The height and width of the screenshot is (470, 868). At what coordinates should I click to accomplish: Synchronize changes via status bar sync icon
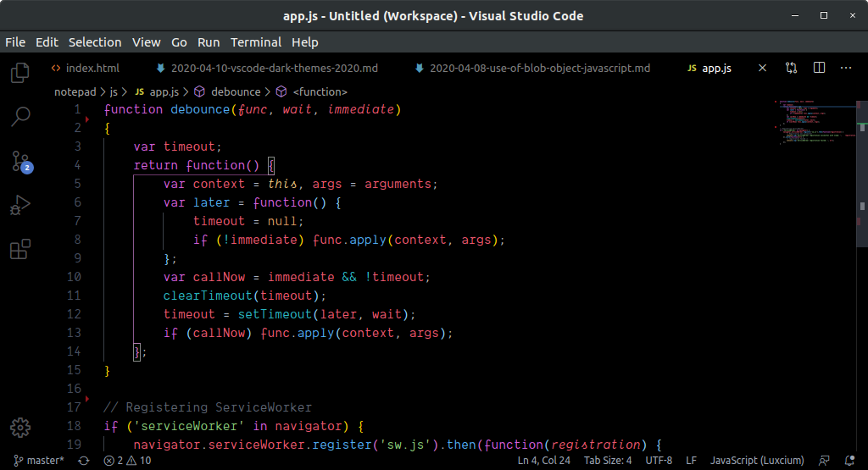(x=84, y=460)
